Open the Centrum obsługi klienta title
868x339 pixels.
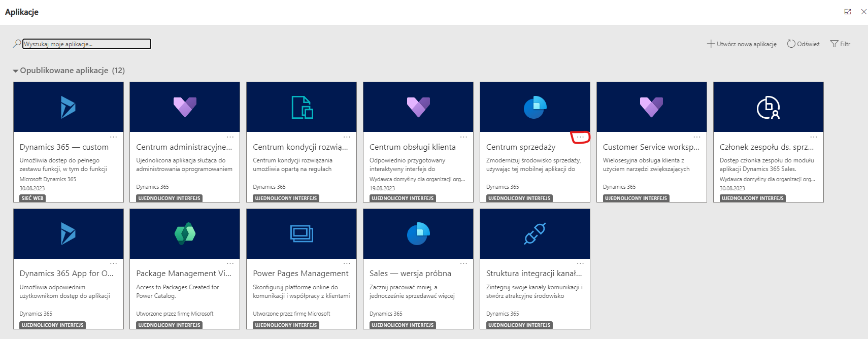click(413, 147)
